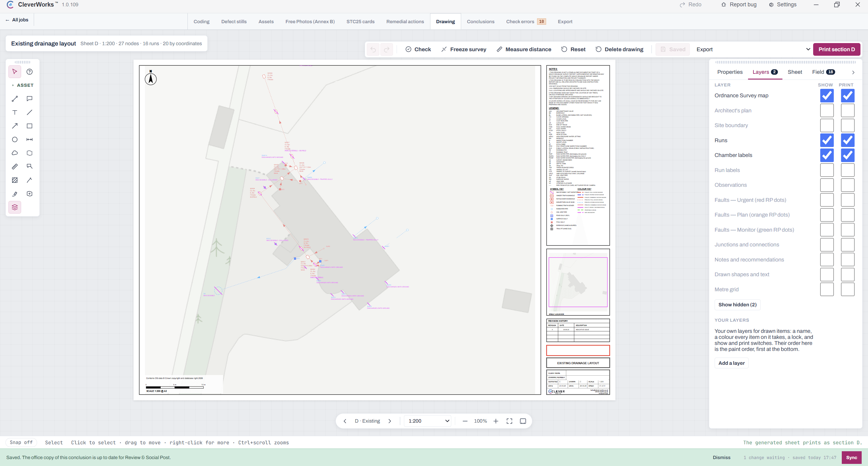Screen dimensions: 868x466
Task: Select the Highlighter marker tool
Action: pos(15,194)
